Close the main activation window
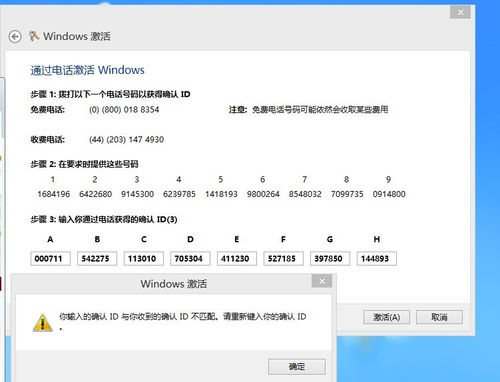The image size is (500, 382). click(x=460, y=12)
